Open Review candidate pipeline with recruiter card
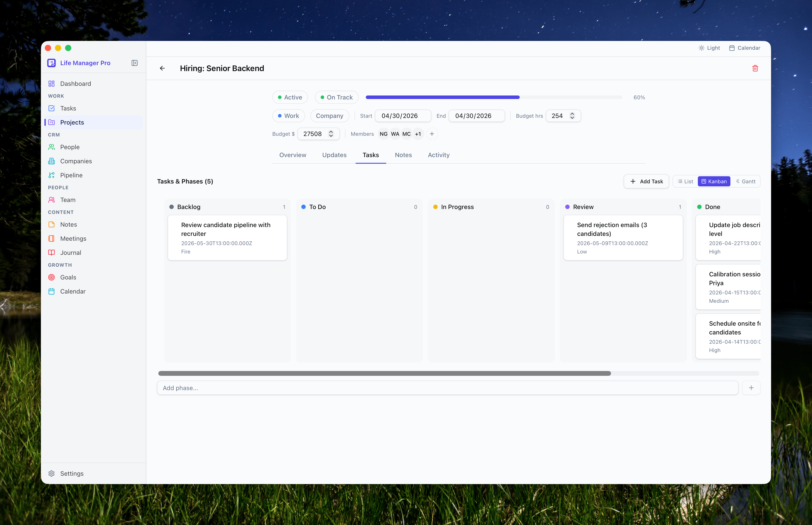 (227, 238)
